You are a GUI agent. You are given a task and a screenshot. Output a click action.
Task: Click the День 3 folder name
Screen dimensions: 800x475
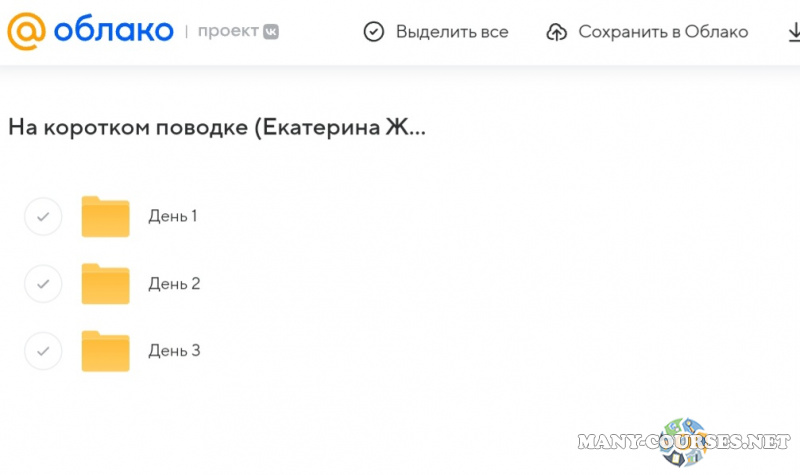[174, 351]
